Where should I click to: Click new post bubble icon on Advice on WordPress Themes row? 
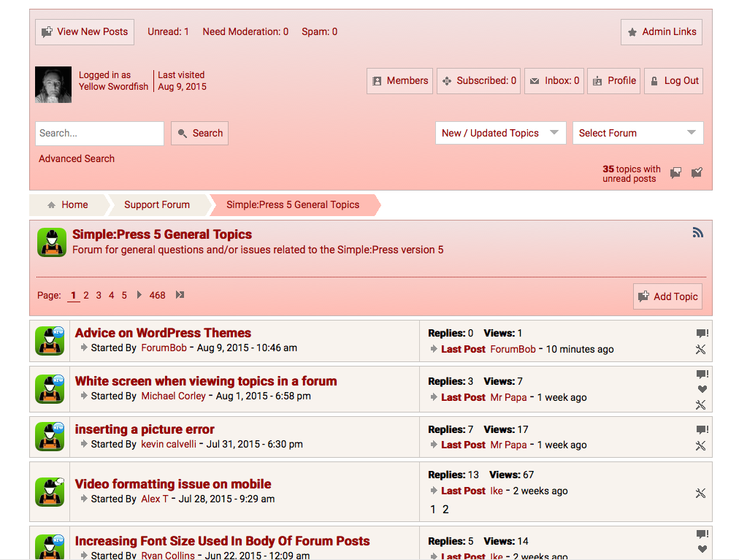click(702, 334)
